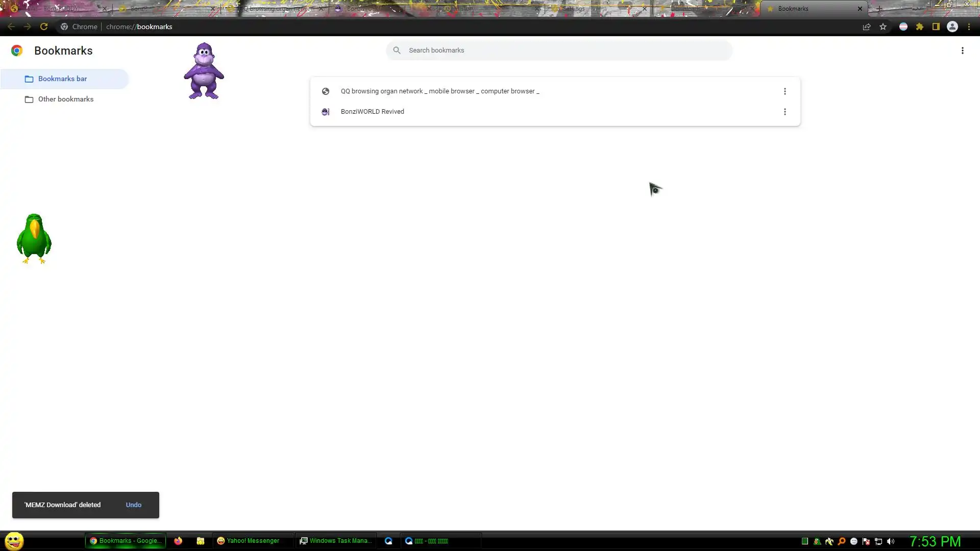Open more actions for QQ browsing bookmark
The width and height of the screenshot is (980, 551).
point(785,91)
